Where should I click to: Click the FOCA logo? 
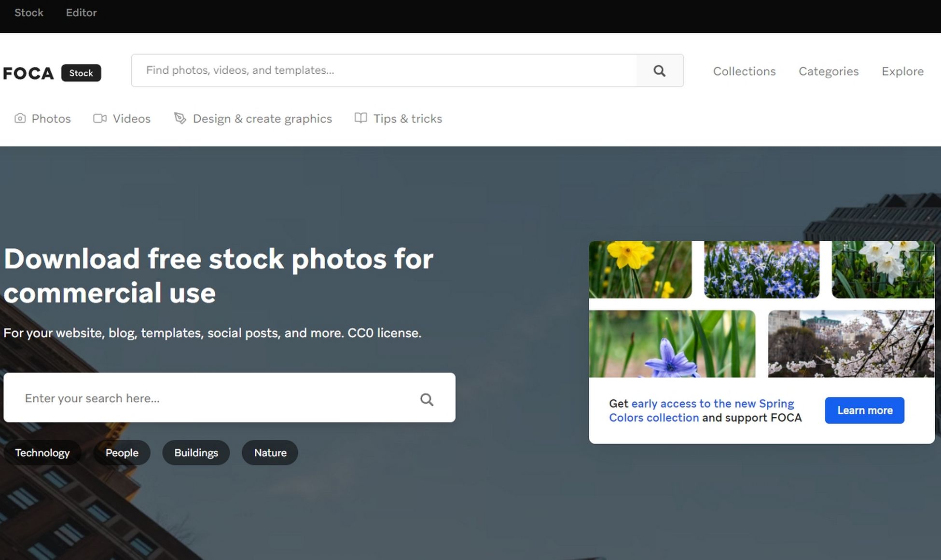28,73
